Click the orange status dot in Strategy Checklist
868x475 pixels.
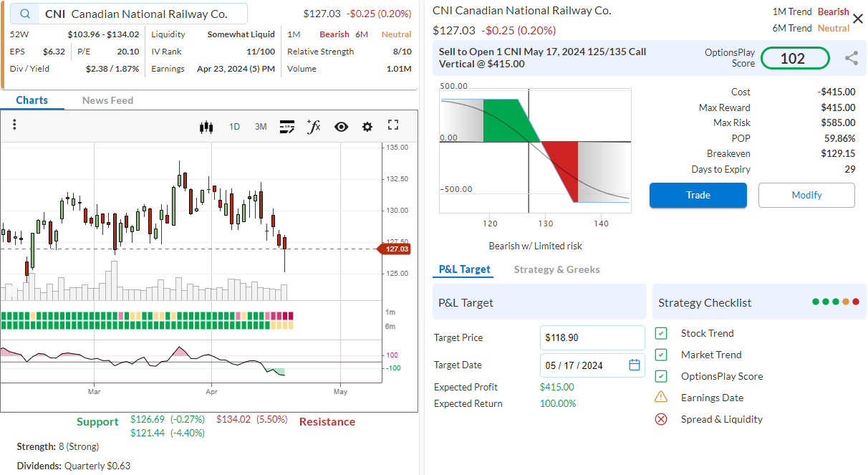[x=846, y=302]
